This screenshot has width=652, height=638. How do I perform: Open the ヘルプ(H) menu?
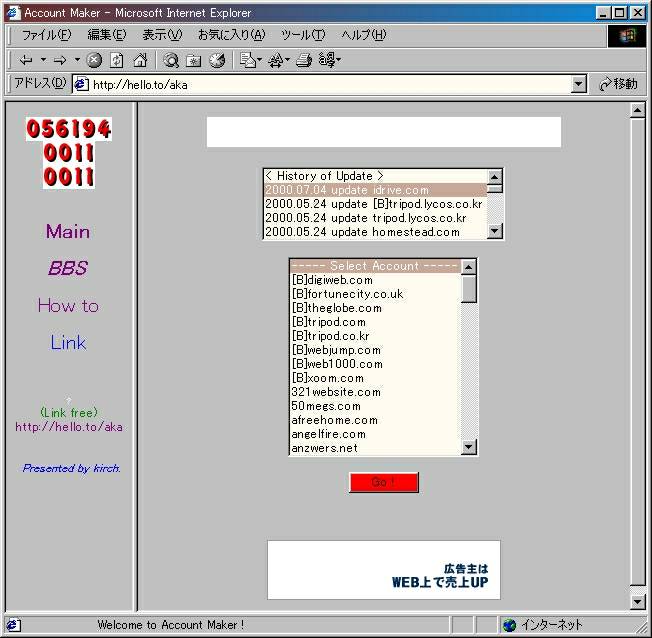[364, 35]
